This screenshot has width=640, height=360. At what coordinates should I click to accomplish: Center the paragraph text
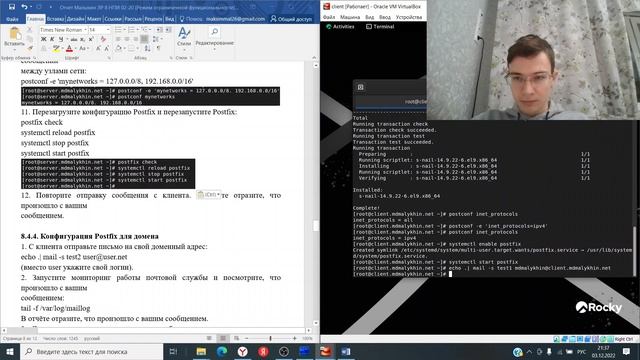[127, 39]
